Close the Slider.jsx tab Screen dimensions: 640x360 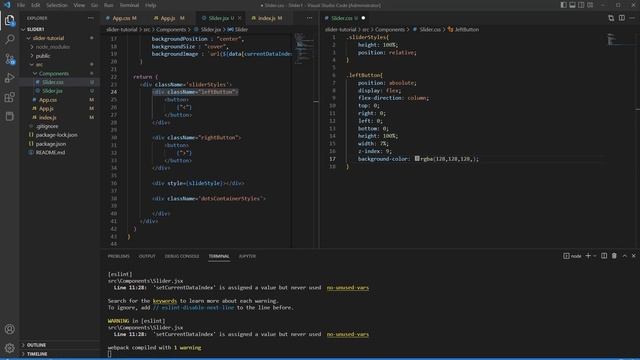pyautogui.click(x=240, y=18)
